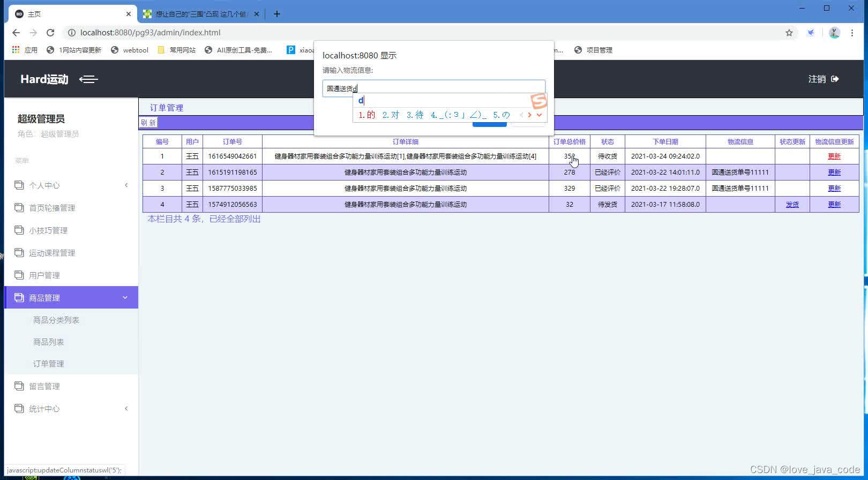Click the address bar URL
The width and height of the screenshot is (868, 480).
150,33
